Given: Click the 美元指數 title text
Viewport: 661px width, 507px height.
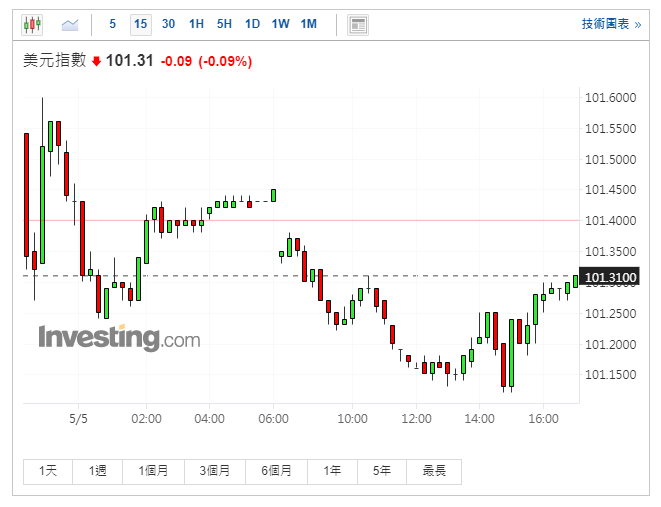Looking at the screenshot, I should coord(55,60).
